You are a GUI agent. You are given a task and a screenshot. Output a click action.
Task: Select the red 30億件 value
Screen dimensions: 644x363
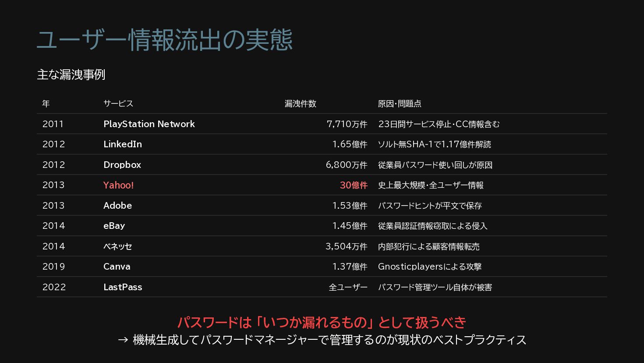coord(354,185)
